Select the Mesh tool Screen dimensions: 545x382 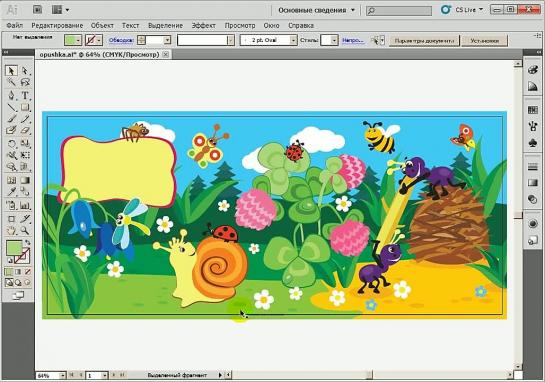point(11,180)
